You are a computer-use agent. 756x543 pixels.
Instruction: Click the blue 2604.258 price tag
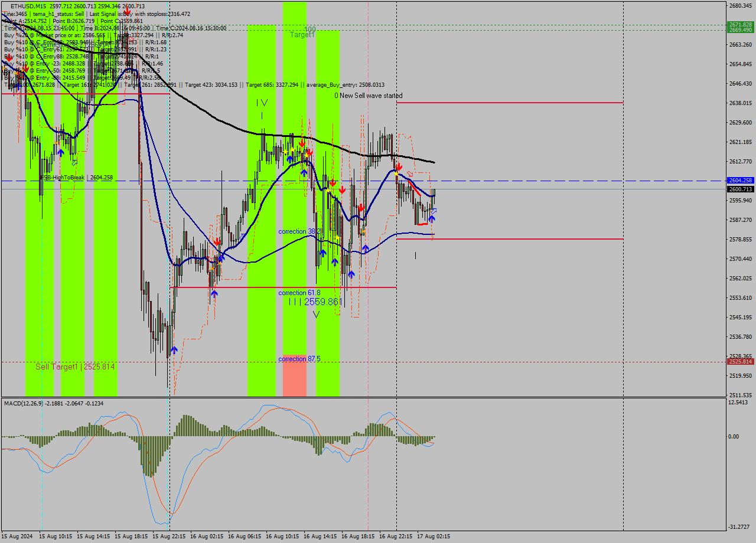coord(740,181)
